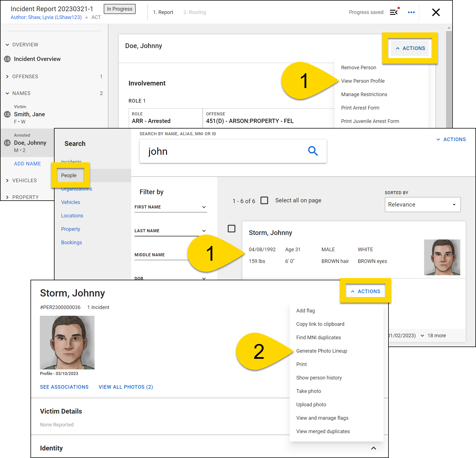Switch to the 2. Routing tab
The image size is (476, 458).
194,12
